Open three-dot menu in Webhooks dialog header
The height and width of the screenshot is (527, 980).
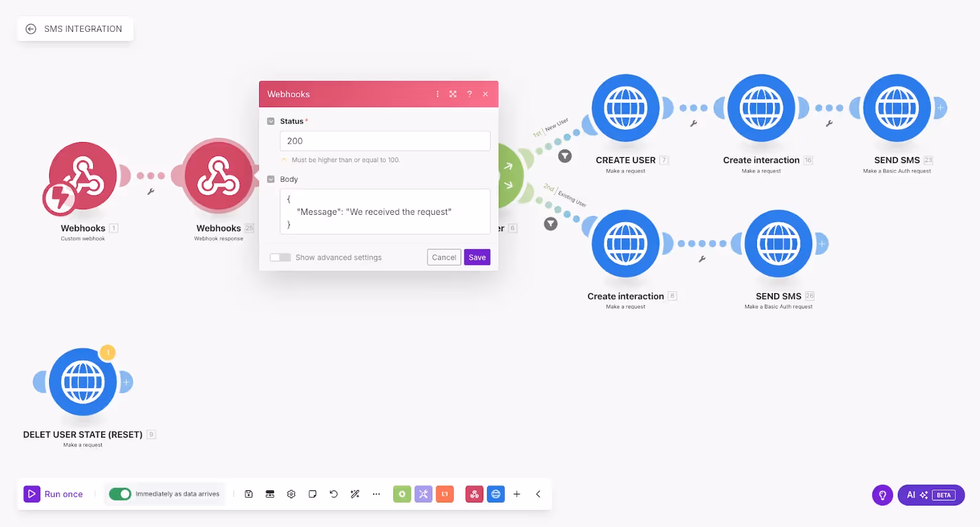pos(437,94)
